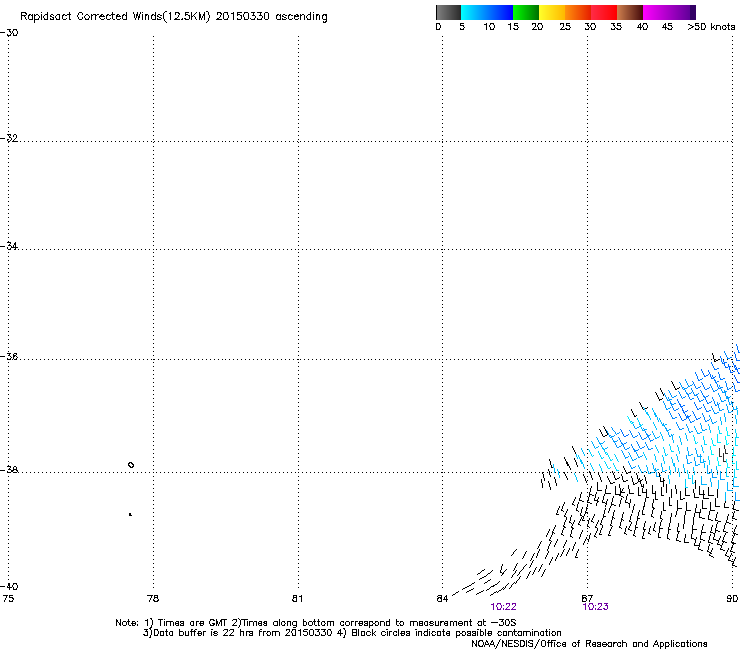Click the gray 0-5 knots color segment
This screenshot has width=740, height=650.
[x=448, y=12]
